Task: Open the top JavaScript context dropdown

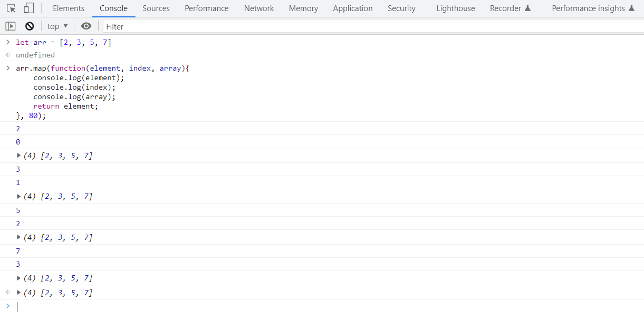Action: (57, 26)
